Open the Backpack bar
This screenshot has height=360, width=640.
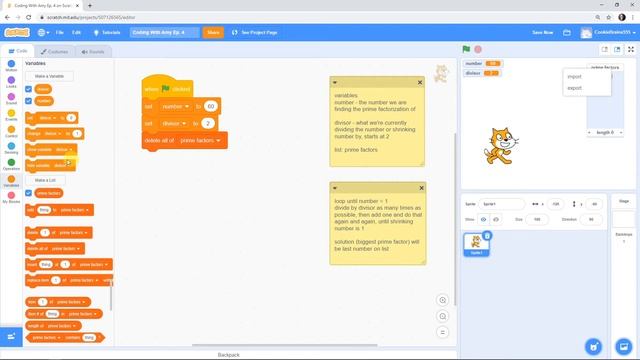click(229, 355)
